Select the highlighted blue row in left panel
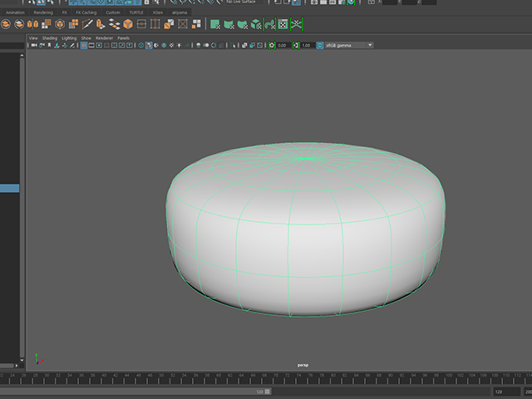This screenshot has width=532, height=399. click(x=9, y=189)
